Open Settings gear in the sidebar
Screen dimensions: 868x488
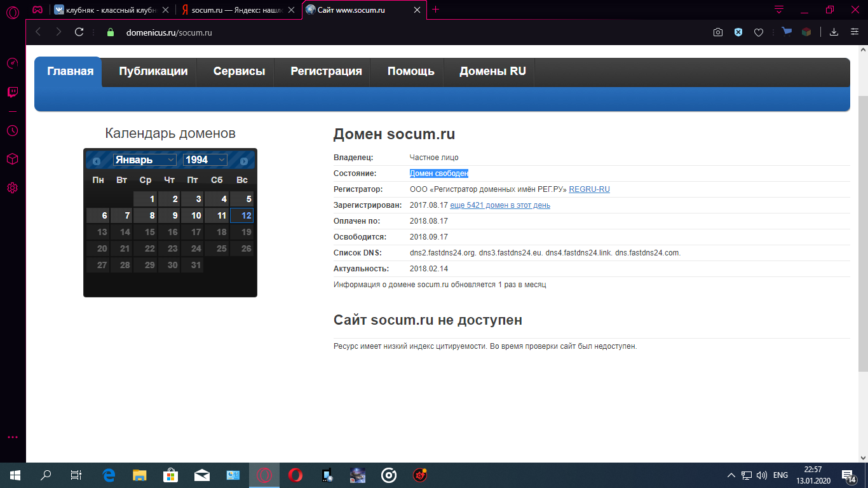tap(12, 187)
